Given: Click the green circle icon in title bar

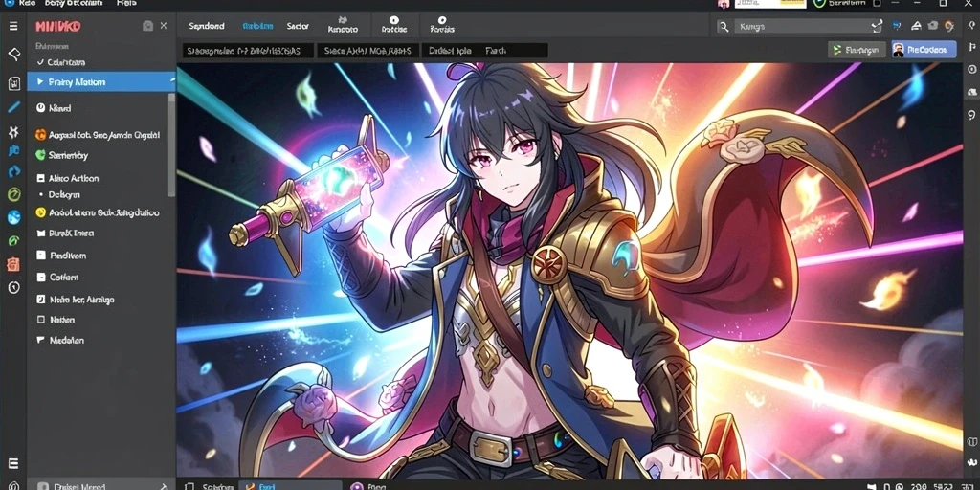Looking at the screenshot, I should (x=819, y=3).
